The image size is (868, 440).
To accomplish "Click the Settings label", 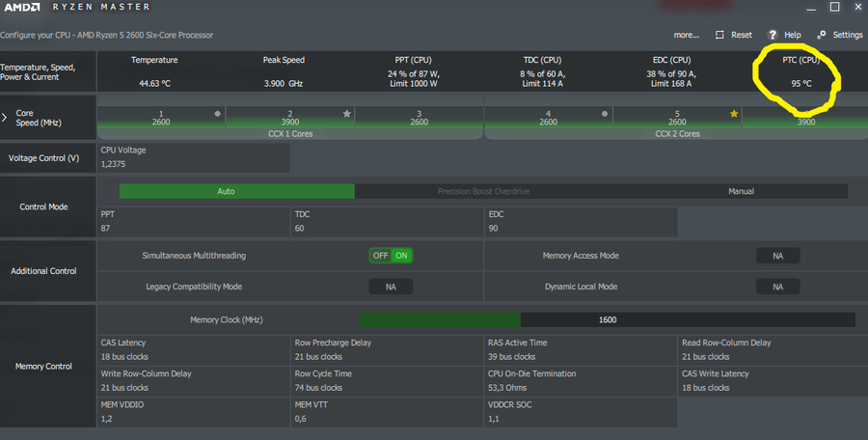I will point(848,35).
